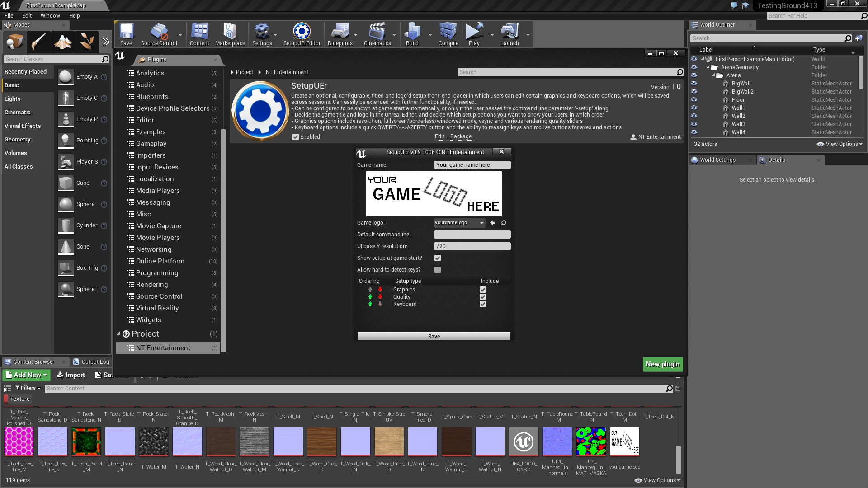Toggle Include checkbox for Quality

(483, 297)
